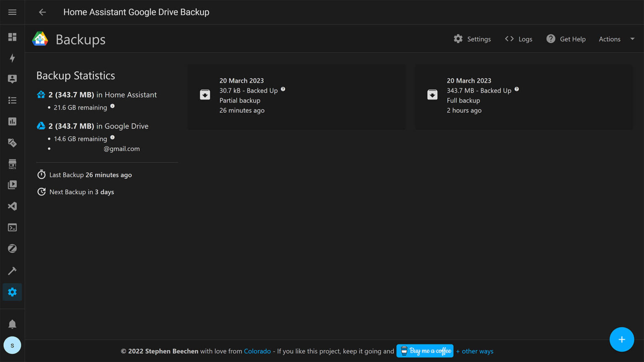644x362 pixels.
Task: Open the help tooltip beside 21.6 GB remaining
Action: 112,106
